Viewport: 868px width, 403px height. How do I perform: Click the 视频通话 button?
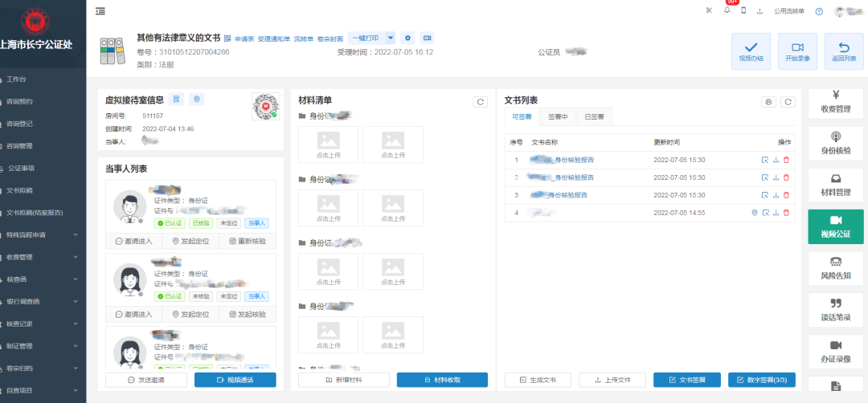[235, 380]
